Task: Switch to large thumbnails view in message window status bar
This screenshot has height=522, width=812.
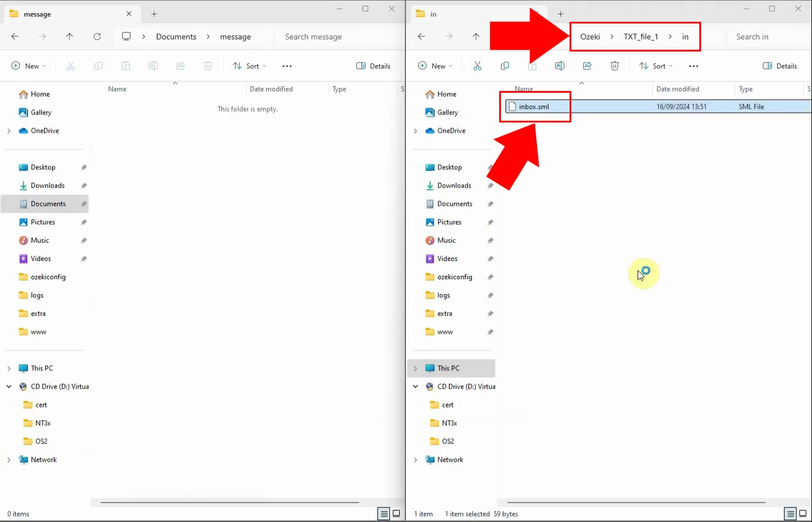Action: click(x=396, y=514)
